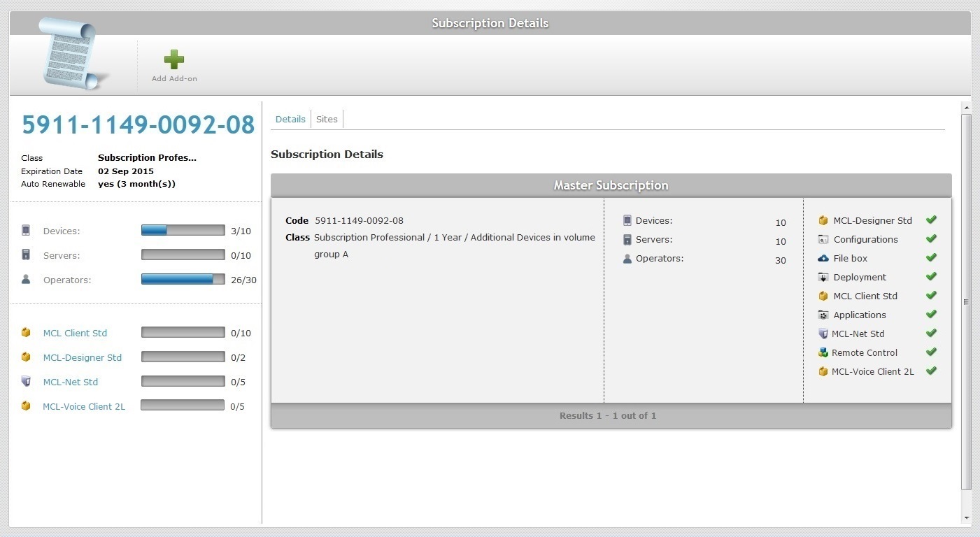Click the vertical scrollbar thumb

pyautogui.click(x=967, y=302)
